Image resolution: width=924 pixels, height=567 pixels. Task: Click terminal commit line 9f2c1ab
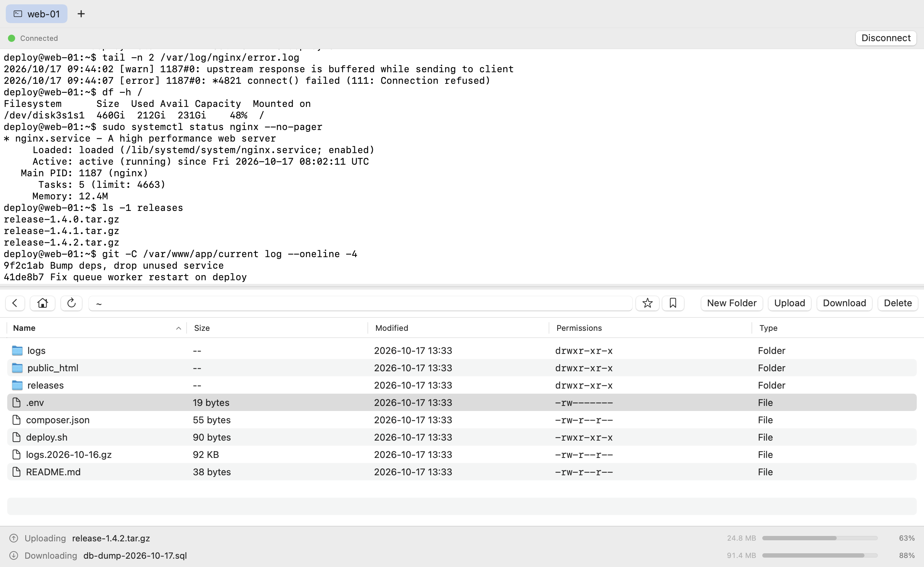[x=114, y=265]
